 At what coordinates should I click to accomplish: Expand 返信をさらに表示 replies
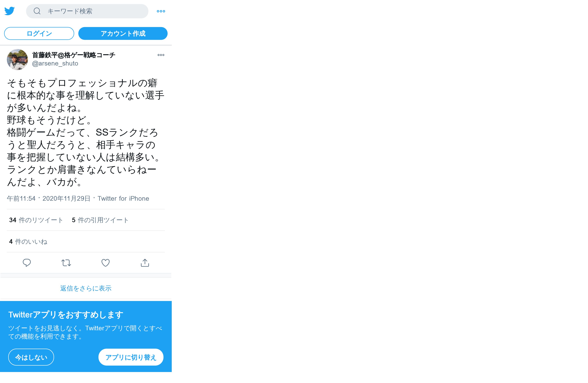pyautogui.click(x=86, y=288)
